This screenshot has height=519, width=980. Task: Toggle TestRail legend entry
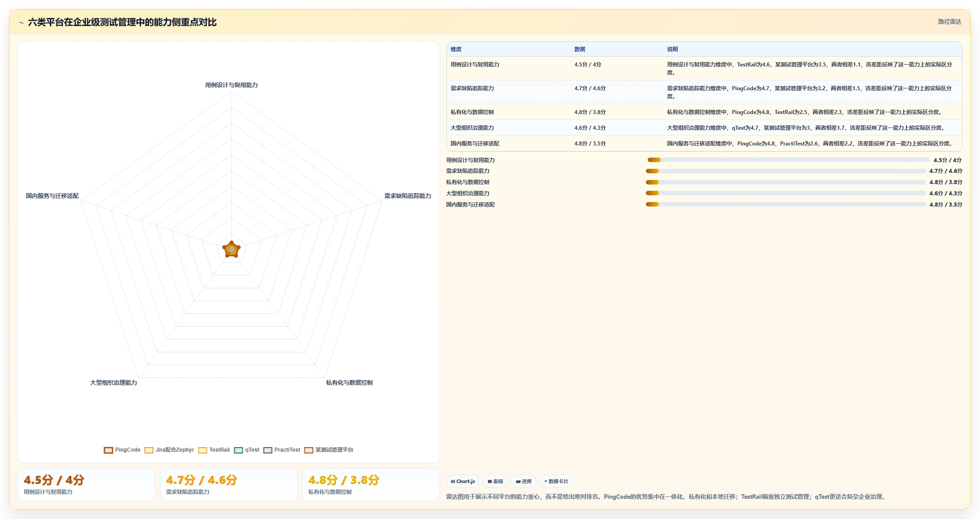click(x=214, y=450)
